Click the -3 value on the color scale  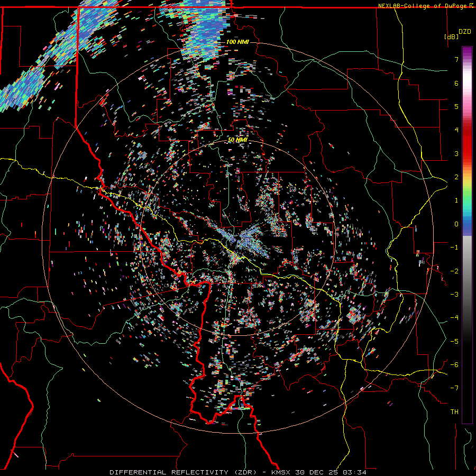(454, 295)
